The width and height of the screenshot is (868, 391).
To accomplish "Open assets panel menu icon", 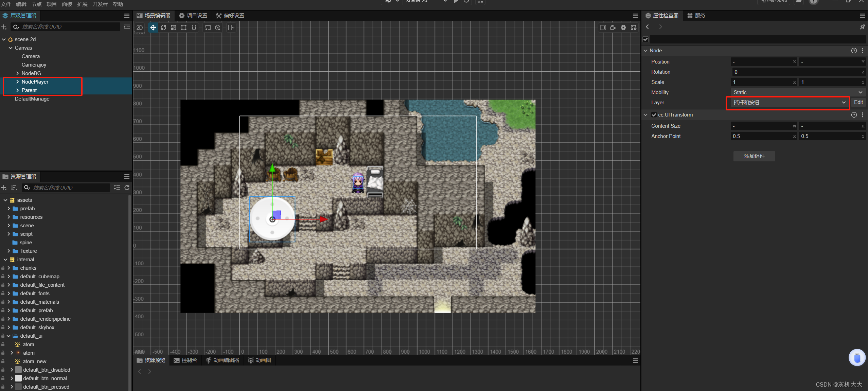I will point(127,177).
